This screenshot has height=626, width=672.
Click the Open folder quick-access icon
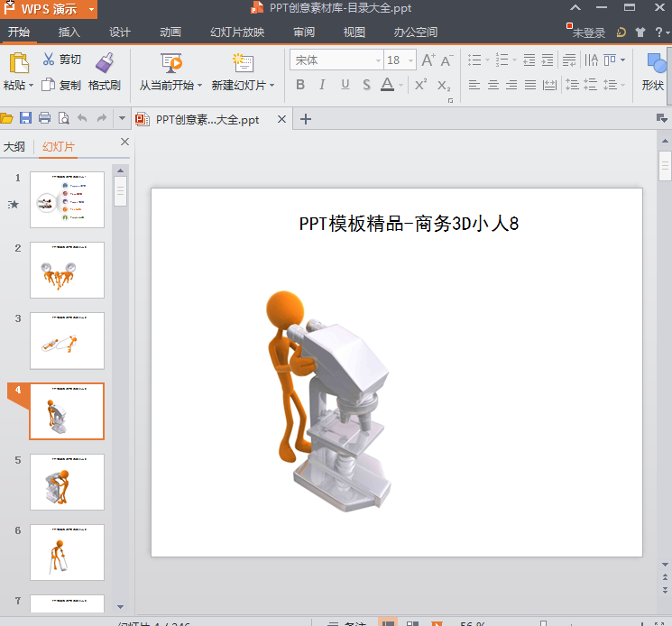(6, 118)
